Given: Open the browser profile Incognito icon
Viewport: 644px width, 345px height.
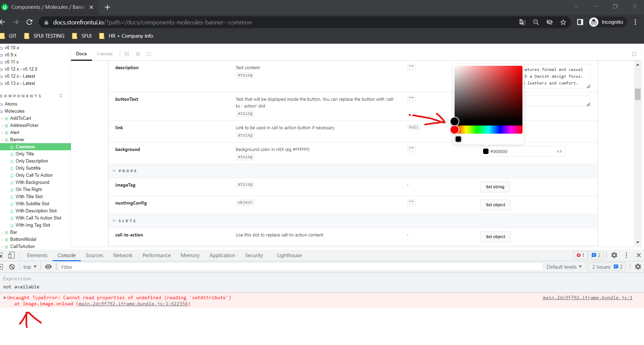Looking at the screenshot, I should [594, 22].
